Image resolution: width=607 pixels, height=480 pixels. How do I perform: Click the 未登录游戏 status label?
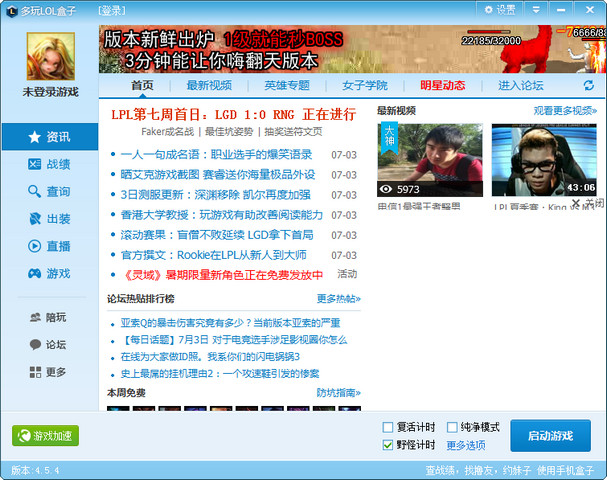coord(51,92)
